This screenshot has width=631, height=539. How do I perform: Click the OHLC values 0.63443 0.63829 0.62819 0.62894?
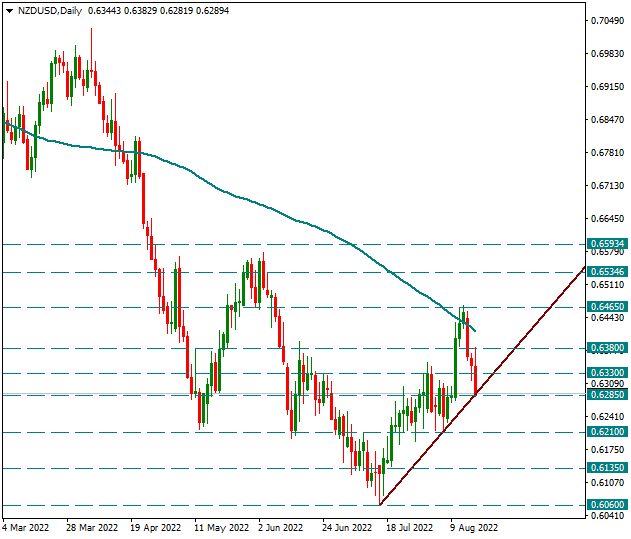click(158, 11)
